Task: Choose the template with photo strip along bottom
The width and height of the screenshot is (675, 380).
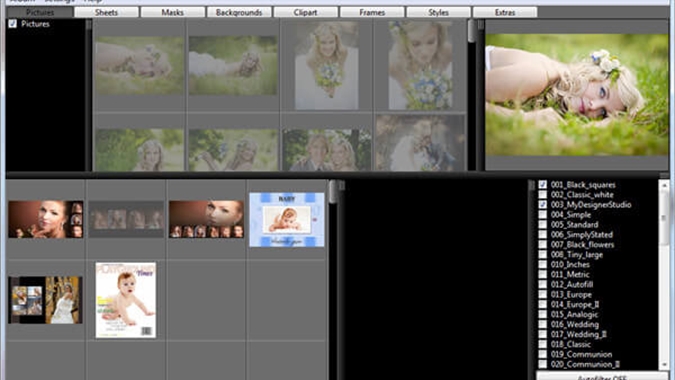Action: 206,219
